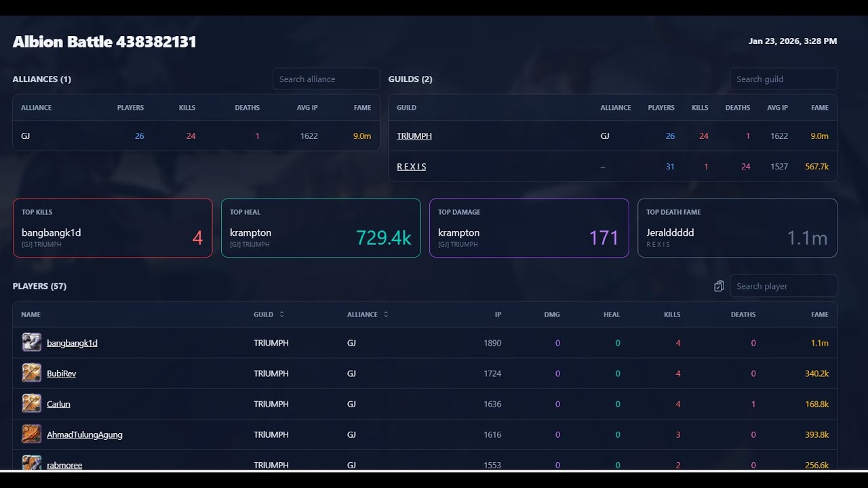Click TOP DAMAGE value 171

point(604,238)
